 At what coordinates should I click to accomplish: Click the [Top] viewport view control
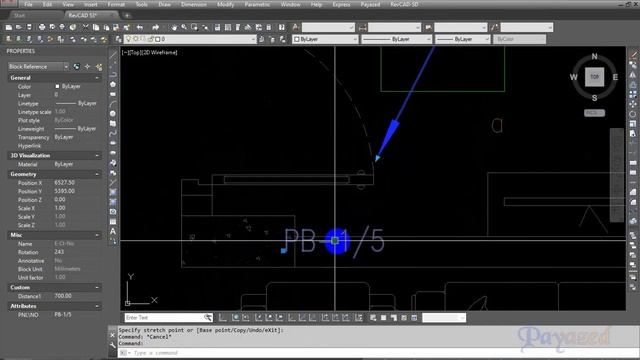(x=136, y=53)
